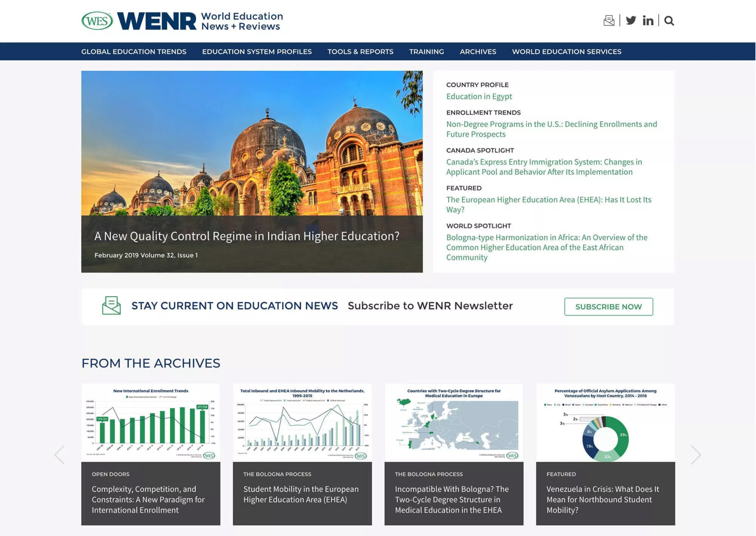
Task: Open Global Education Trends menu
Action: coord(134,51)
